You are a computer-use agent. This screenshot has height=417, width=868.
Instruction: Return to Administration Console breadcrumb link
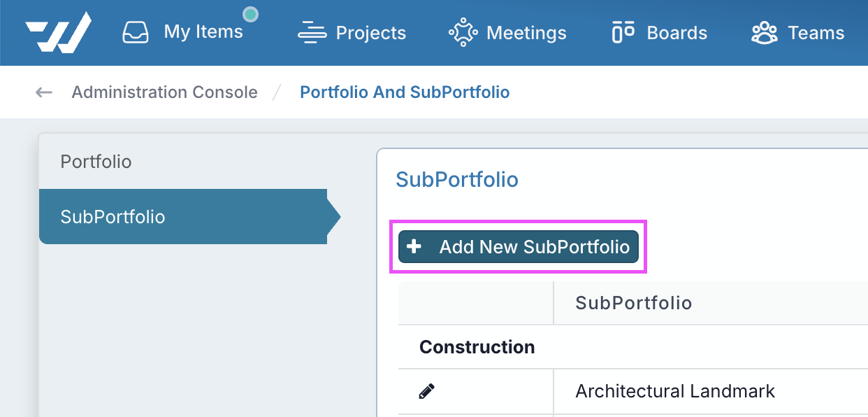coord(165,92)
